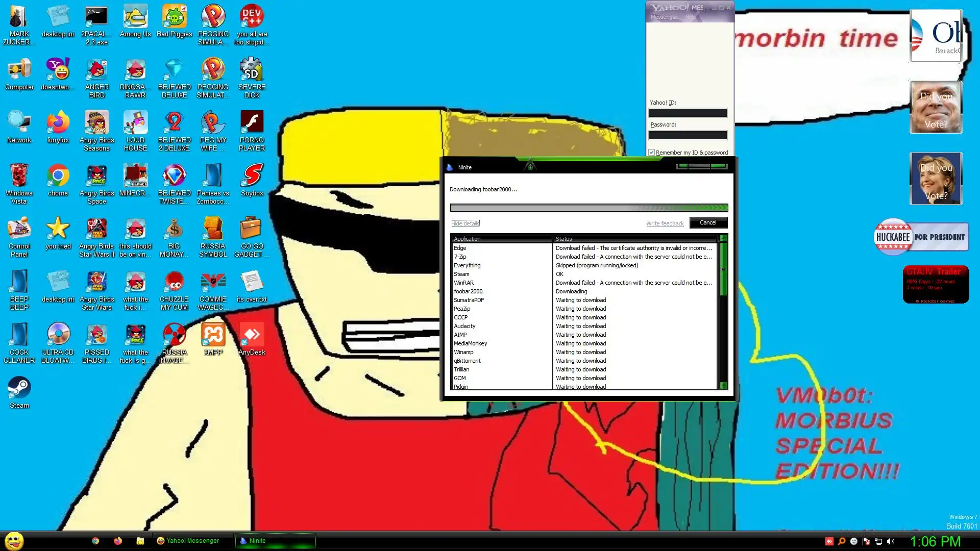Switch to Yahoo! Messenger taskbar button
The height and width of the screenshot is (551, 980).
click(192, 541)
